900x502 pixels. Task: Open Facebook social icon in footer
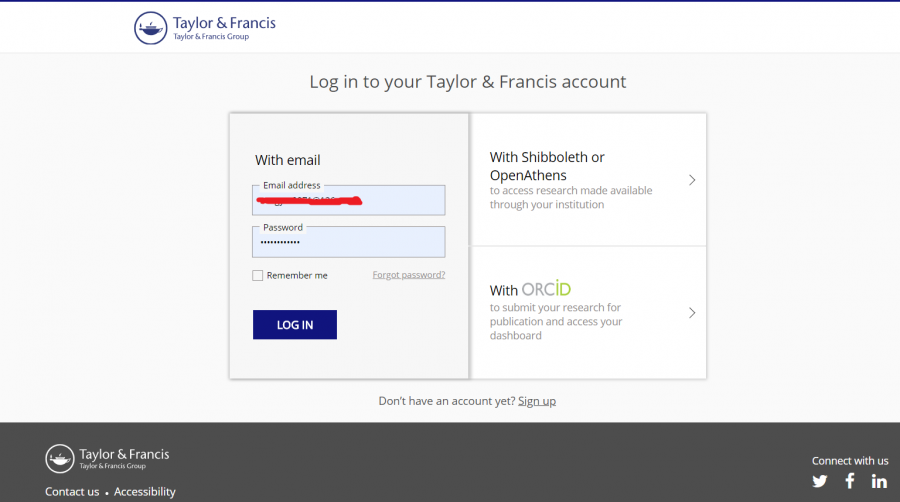pyautogui.click(x=850, y=481)
